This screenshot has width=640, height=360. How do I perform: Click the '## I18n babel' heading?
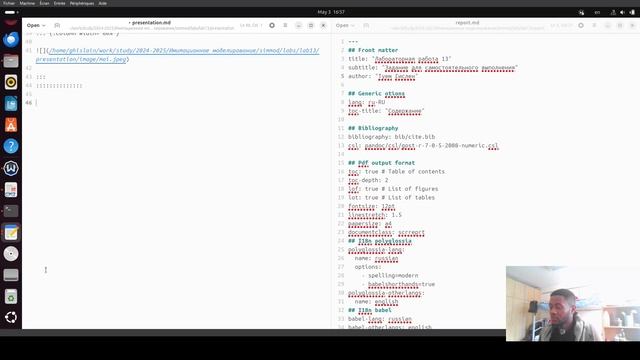pyautogui.click(x=369, y=310)
